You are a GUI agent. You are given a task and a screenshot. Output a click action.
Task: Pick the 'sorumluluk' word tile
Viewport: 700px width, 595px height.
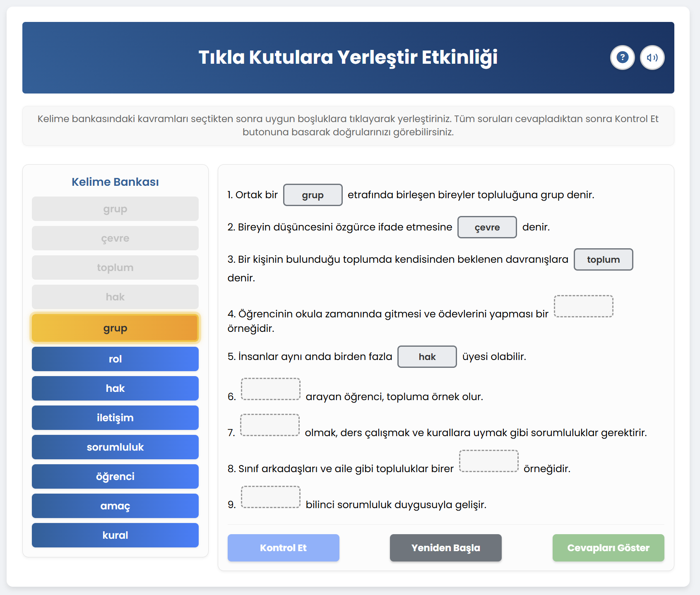click(115, 447)
